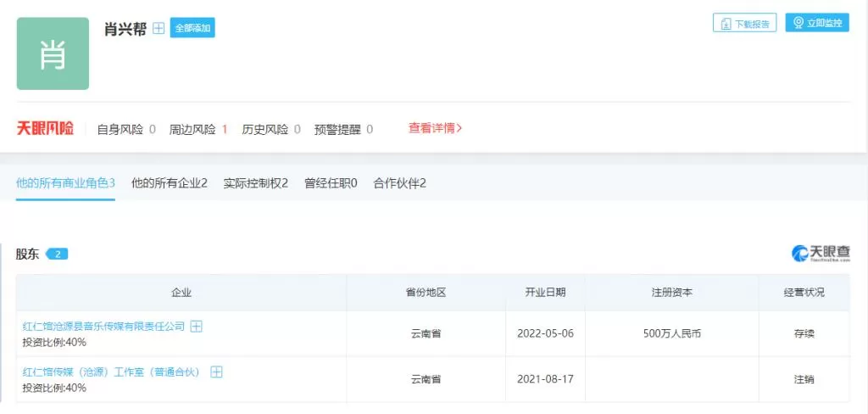This screenshot has width=868, height=414.
Task: Switch to 实际控制权 tab
Action: tap(256, 183)
